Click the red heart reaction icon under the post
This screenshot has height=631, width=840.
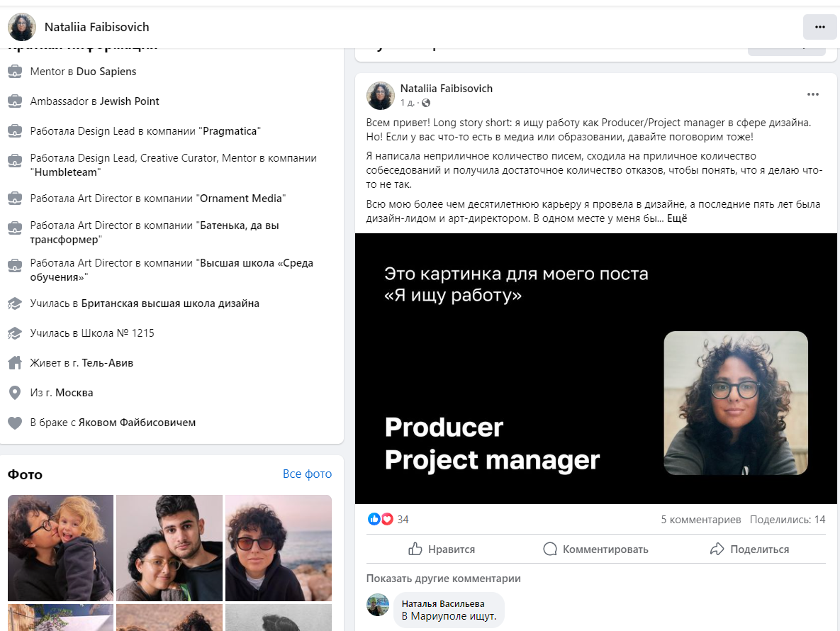[x=387, y=519]
